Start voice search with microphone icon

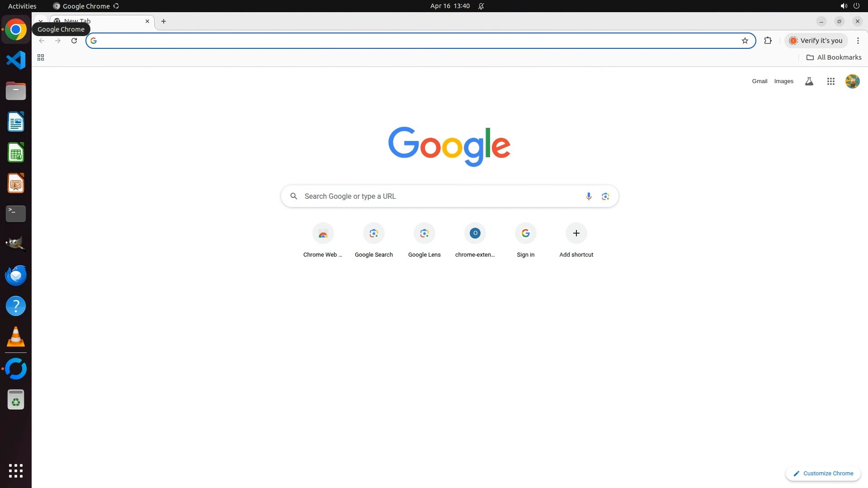tap(588, 196)
